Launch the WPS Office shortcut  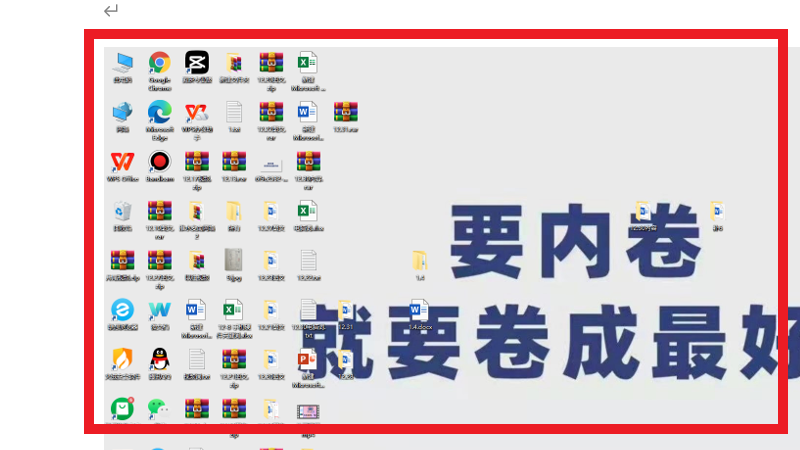click(122, 162)
